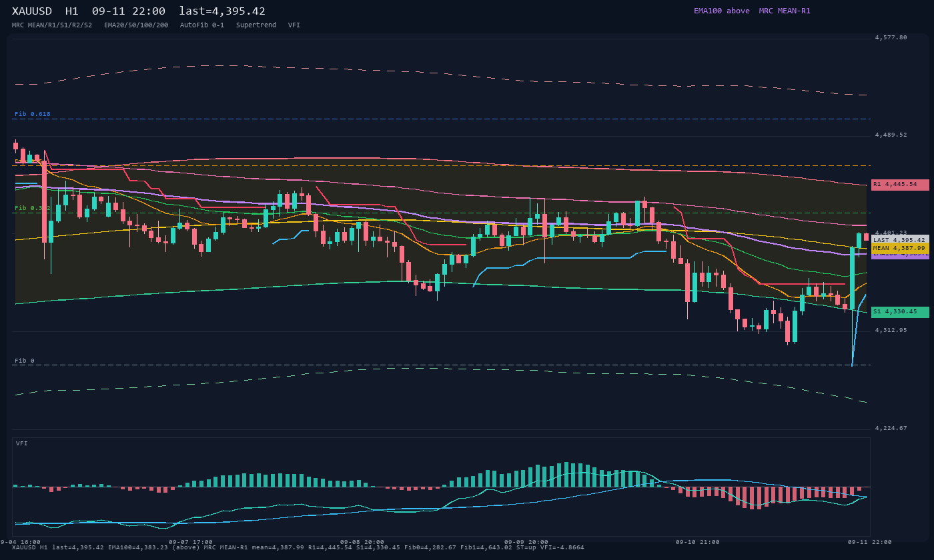The height and width of the screenshot is (560, 934).
Task: Click the 4,312.95 price axis label
Action: [x=891, y=331]
